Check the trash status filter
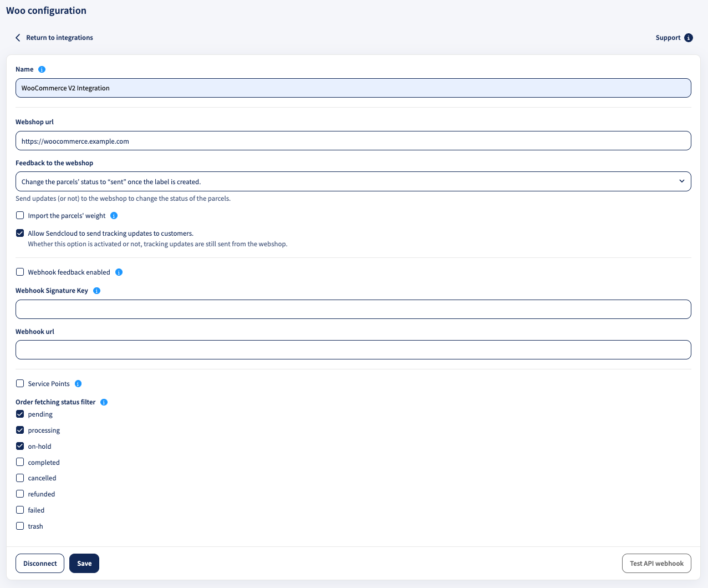The width and height of the screenshot is (708, 588). [20, 526]
